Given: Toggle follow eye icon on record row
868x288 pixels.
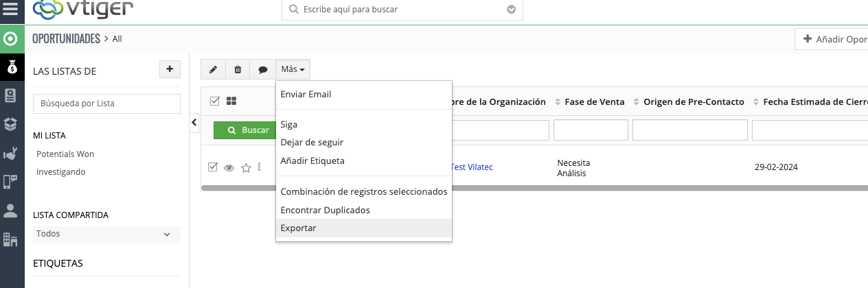Looking at the screenshot, I should tap(229, 168).
